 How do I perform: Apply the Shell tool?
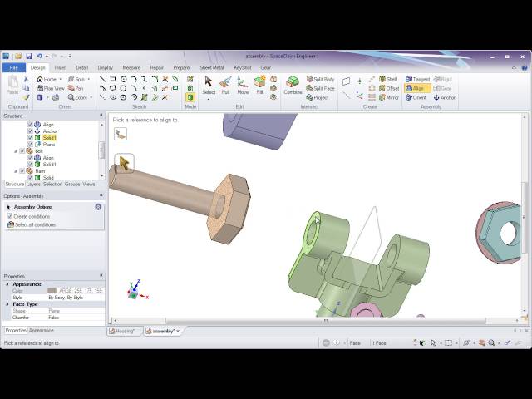tap(388, 79)
